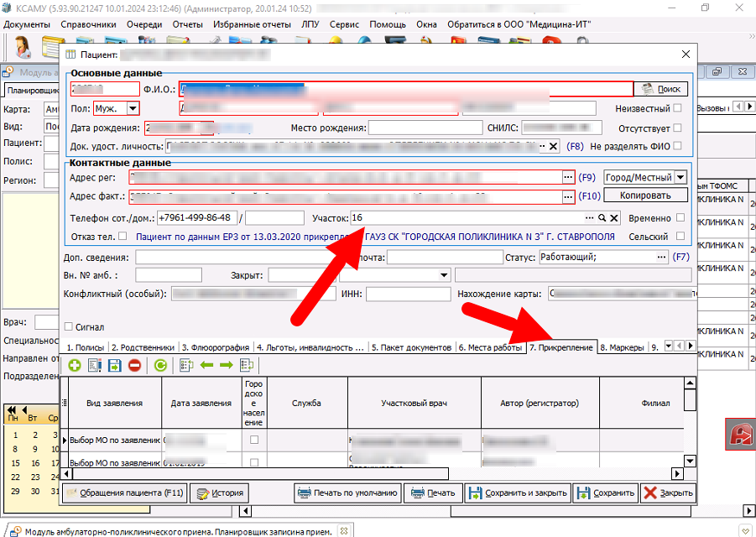Open the Закрыт dropdown list
756x537 pixels.
click(444, 275)
